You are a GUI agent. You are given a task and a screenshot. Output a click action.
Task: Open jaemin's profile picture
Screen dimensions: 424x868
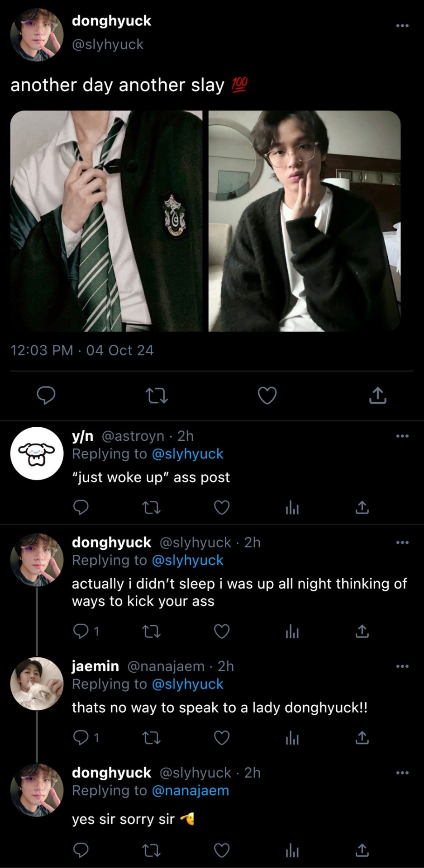click(37, 684)
